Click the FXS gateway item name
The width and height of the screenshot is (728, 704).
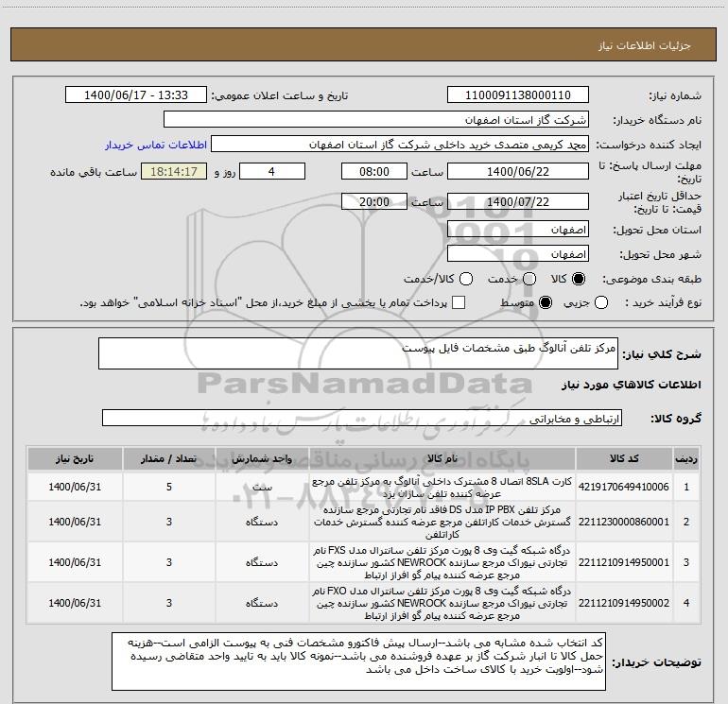[x=442, y=562]
